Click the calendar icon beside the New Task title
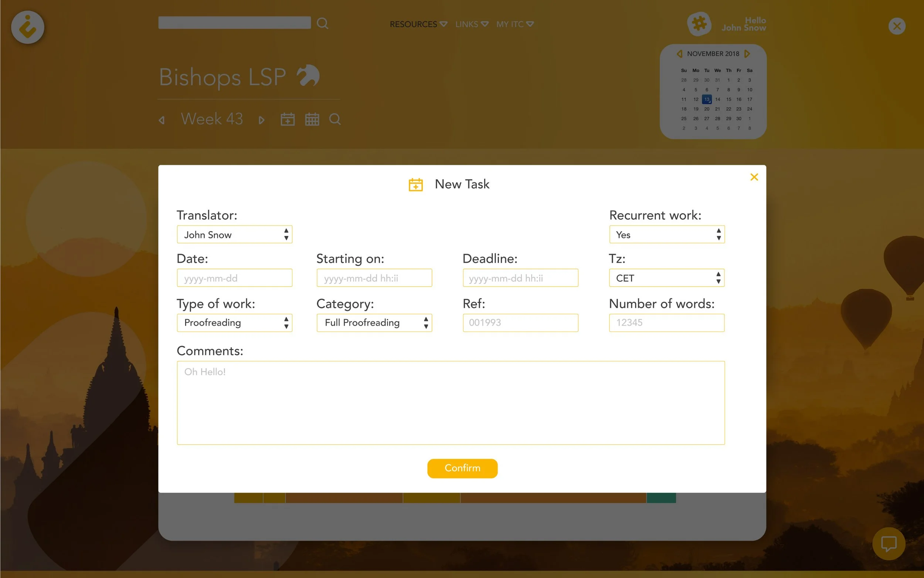 point(415,185)
